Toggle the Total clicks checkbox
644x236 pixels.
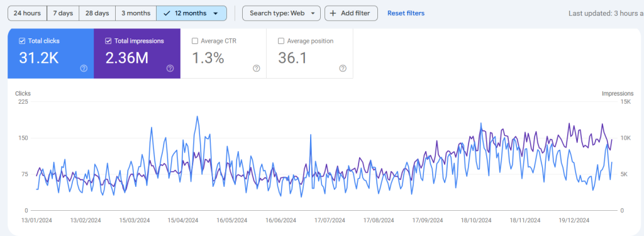click(x=22, y=41)
